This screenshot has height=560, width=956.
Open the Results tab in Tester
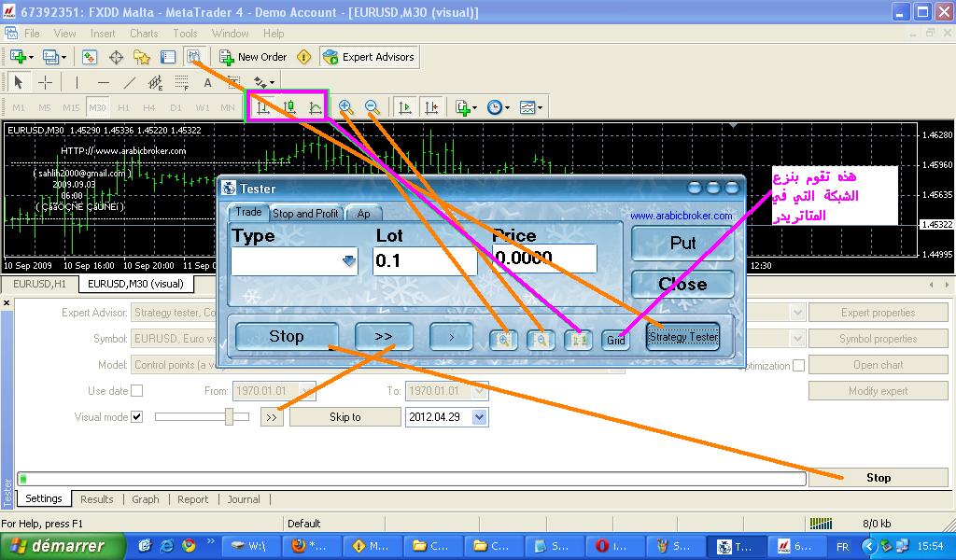[97, 499]
